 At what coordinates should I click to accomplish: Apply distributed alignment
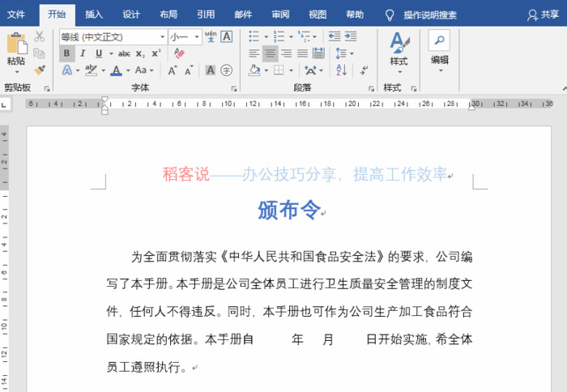click(318, 53)
